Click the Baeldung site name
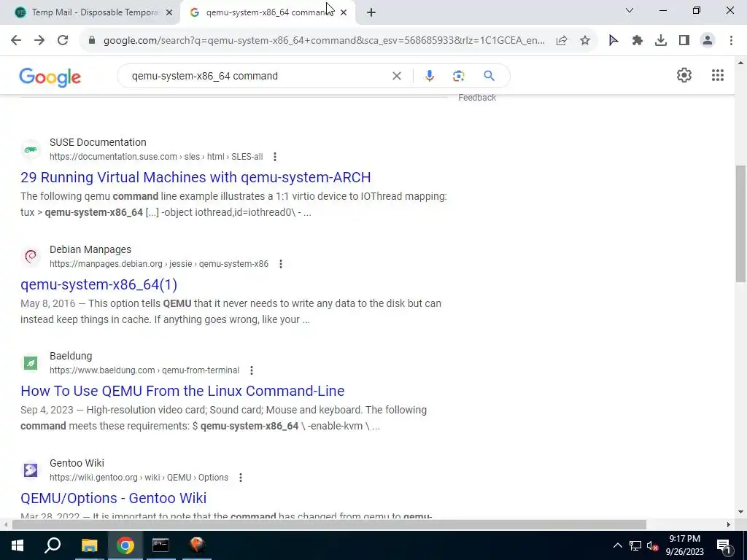 [71, 356]
